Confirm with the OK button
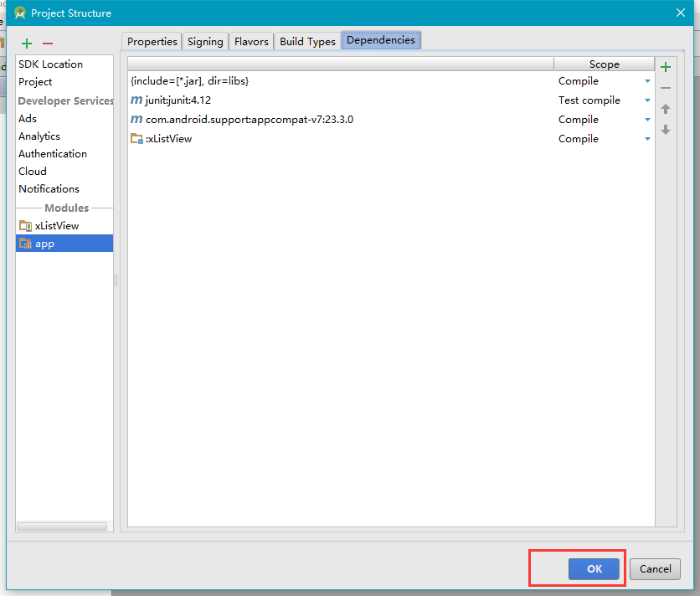Image resolution: width=700 pixels, height=596 pixels. (x=594, y=568)
